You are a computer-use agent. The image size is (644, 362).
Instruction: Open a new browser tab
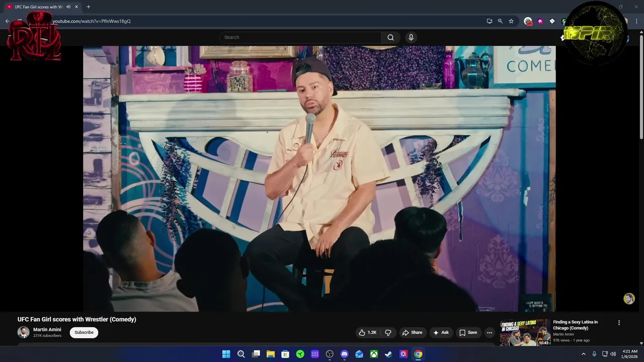(x=89, y=7)
